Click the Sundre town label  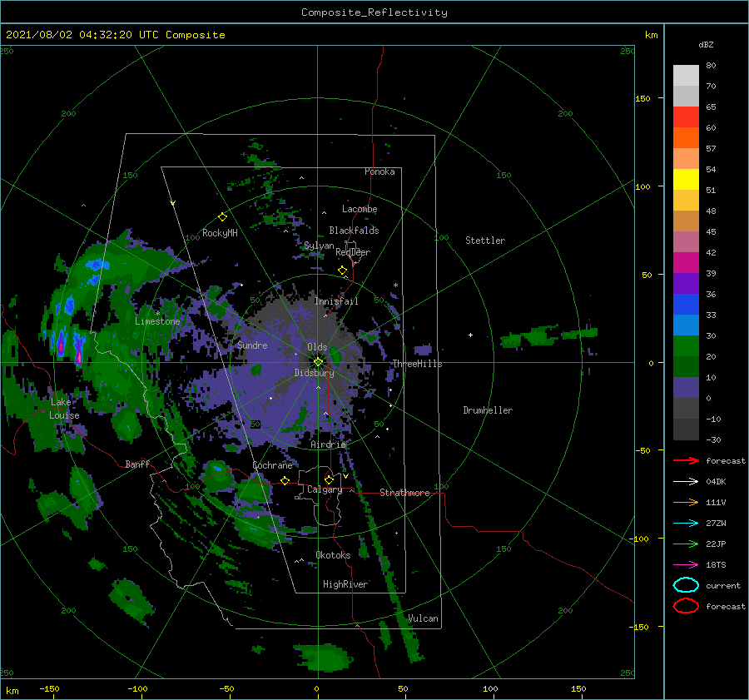click(x=253, y=345)
